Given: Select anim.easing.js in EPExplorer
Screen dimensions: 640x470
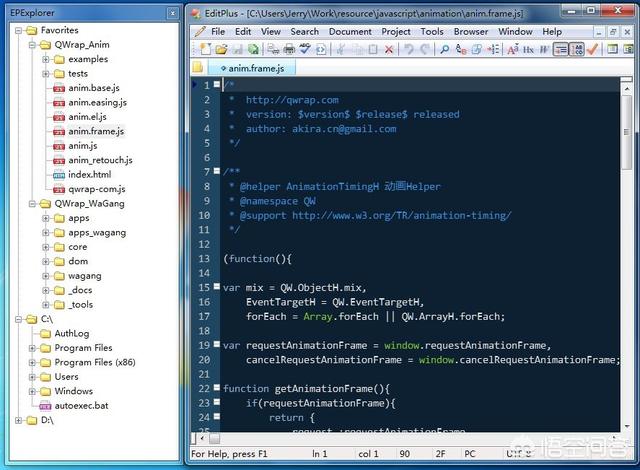Looking at the screenshot, I should coord(98,102).
